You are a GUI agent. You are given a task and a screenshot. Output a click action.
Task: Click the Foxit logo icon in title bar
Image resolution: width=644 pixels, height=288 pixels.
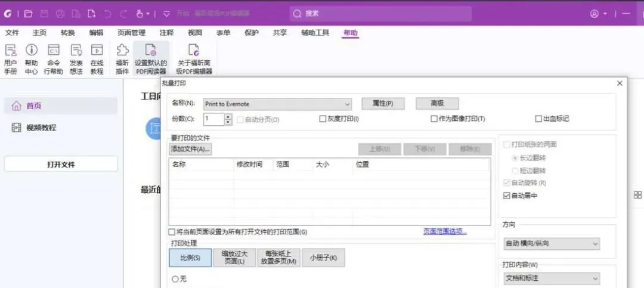click(x=8, y=14)
